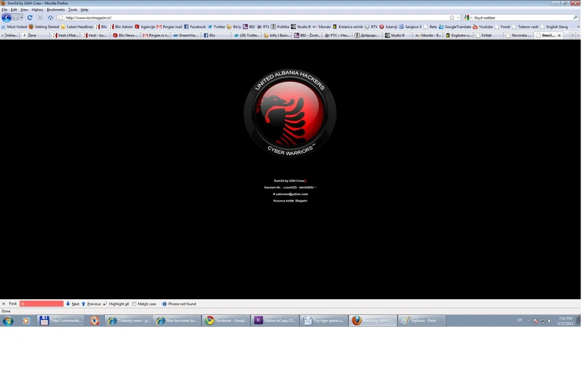Open the Youtube bookmark
Screen dimensions: 588x392
coord(483,26)
